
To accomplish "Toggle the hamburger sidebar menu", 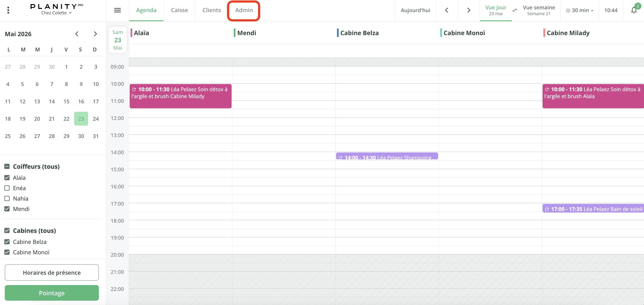I will click(x=117, y=10).
